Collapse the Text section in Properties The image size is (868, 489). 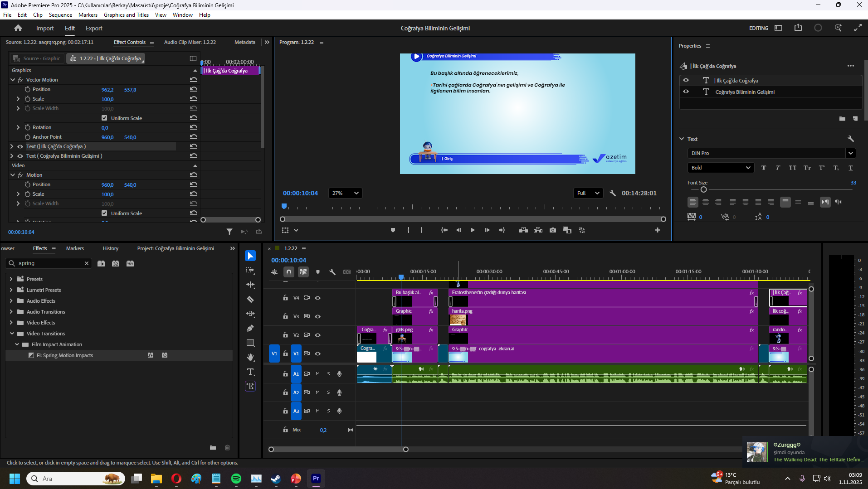click(682, 139)
